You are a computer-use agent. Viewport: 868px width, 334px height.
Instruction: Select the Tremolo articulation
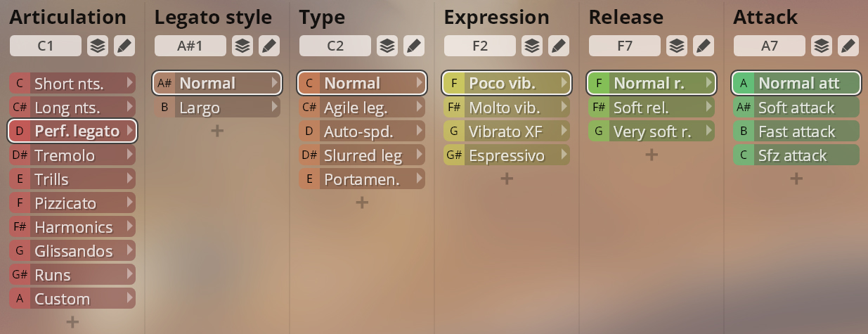pyautogui.click(x=72, y=155)
